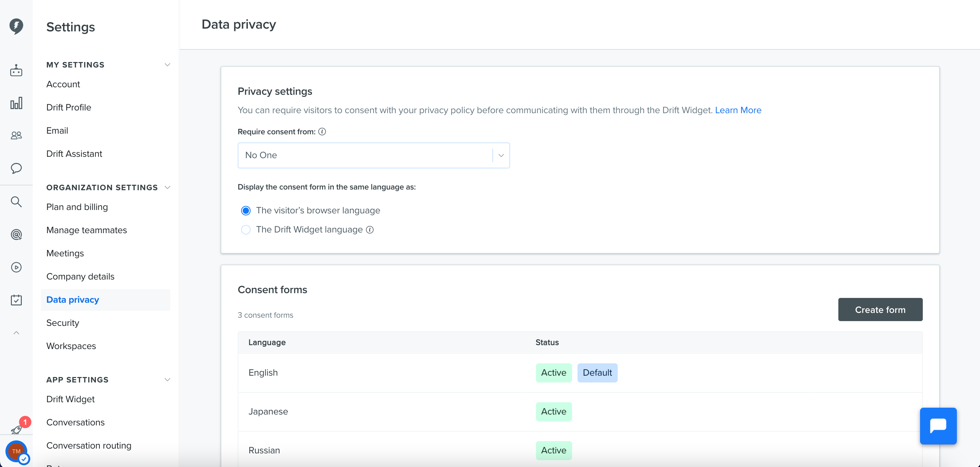Viewport: 980px width, 467px height.
Task: Open the Playbooks bot icon in the sidebar
Action: pos(16,71)
